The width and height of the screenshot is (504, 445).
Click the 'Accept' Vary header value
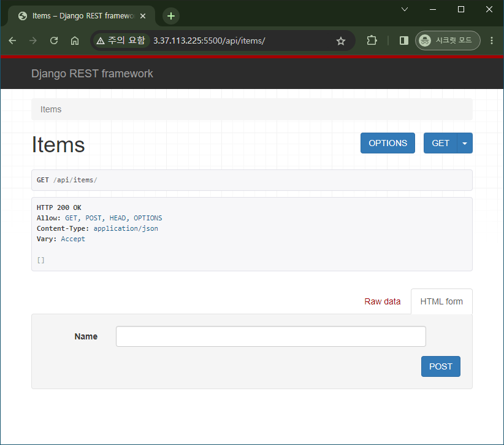coord(73,239)
